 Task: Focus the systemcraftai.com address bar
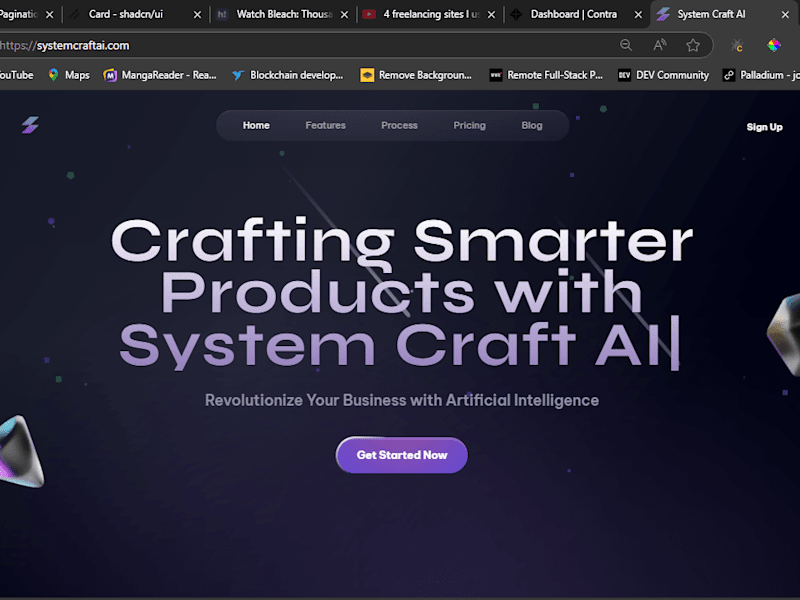[306, 45]
